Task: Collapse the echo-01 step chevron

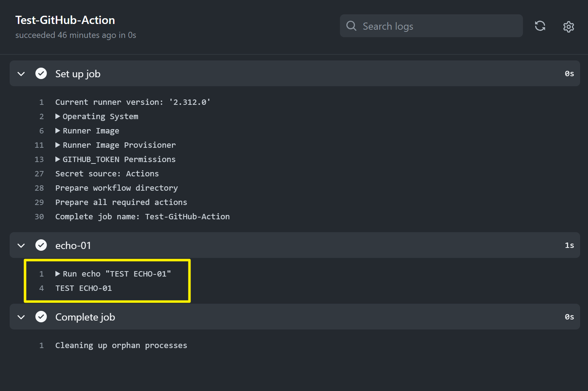Action: click(x=21, y=245)
